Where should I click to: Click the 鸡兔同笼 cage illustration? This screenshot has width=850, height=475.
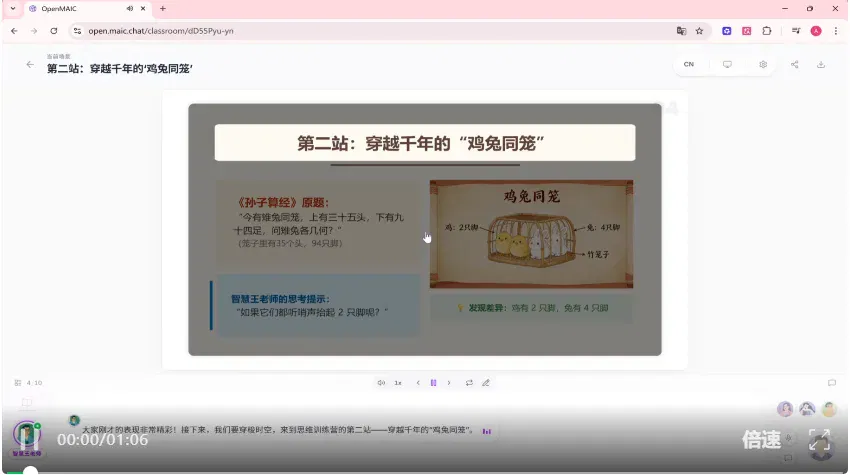tap(531, 234)
